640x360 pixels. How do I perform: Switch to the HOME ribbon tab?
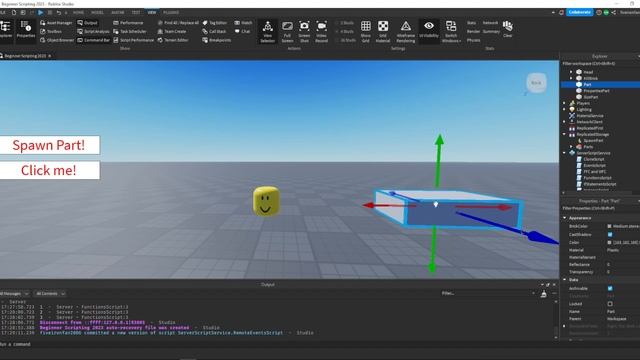tap(78, 12)
